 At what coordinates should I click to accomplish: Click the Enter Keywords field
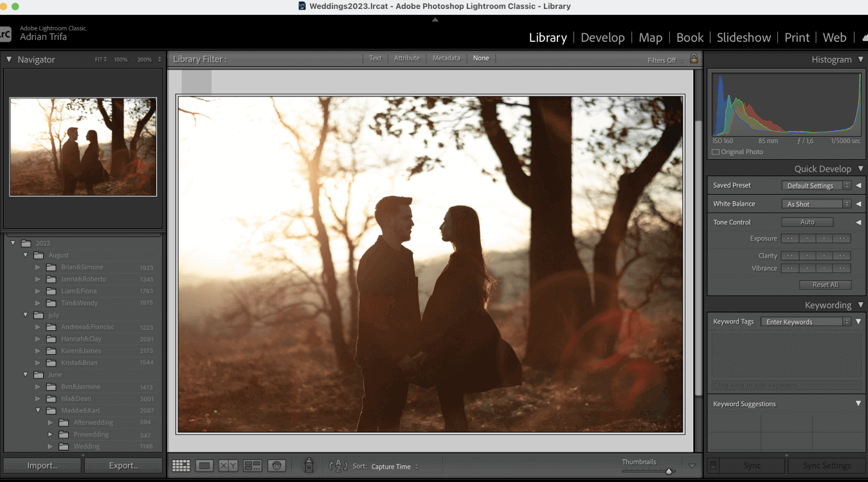pyautogui.click(x=805, y=322)
